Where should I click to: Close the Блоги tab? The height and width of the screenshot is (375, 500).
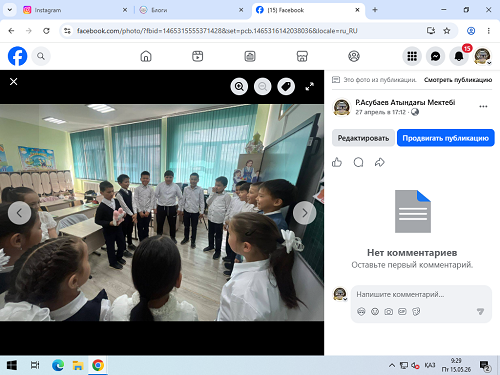(241, 10)
